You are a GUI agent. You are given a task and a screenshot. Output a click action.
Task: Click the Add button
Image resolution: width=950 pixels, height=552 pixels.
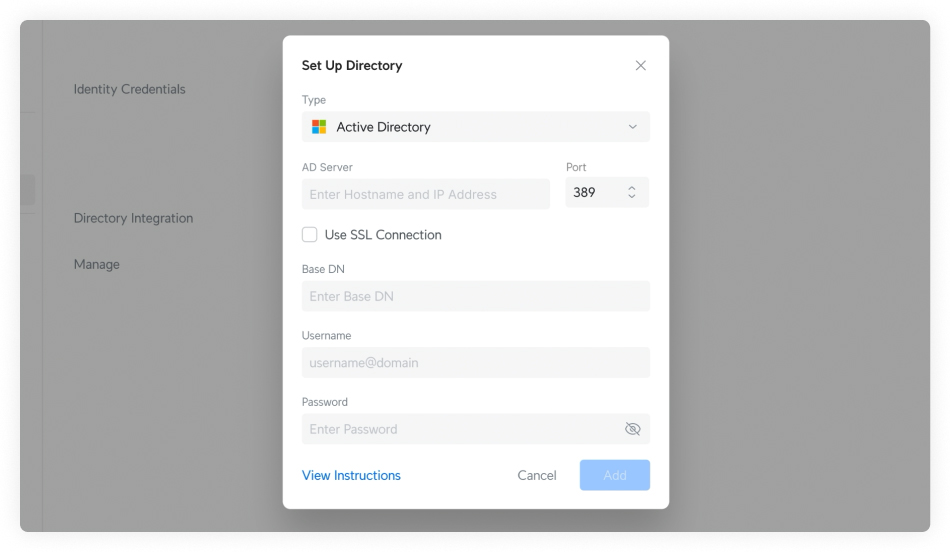pyautogui.click(x=614, y=475)
